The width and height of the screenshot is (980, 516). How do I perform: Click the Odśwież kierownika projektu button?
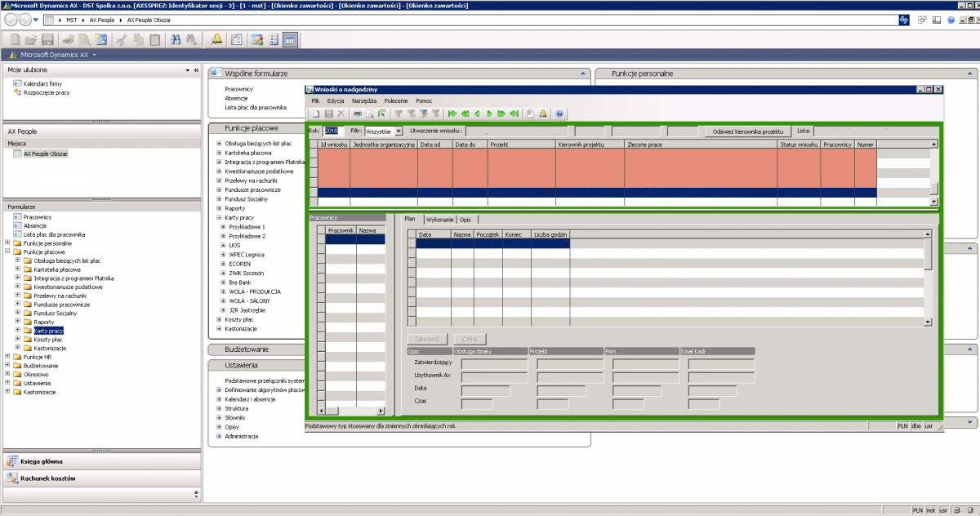click(x=747, y=131)
